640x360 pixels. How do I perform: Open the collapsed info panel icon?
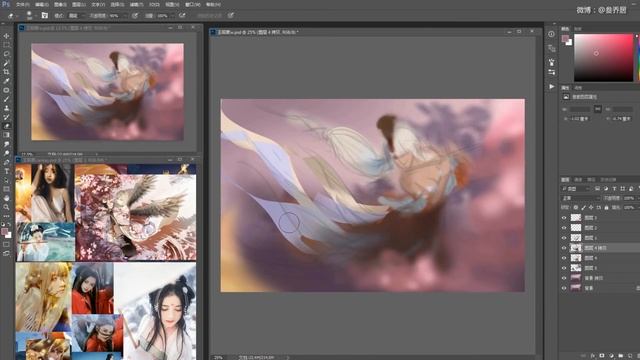[551, 34]
